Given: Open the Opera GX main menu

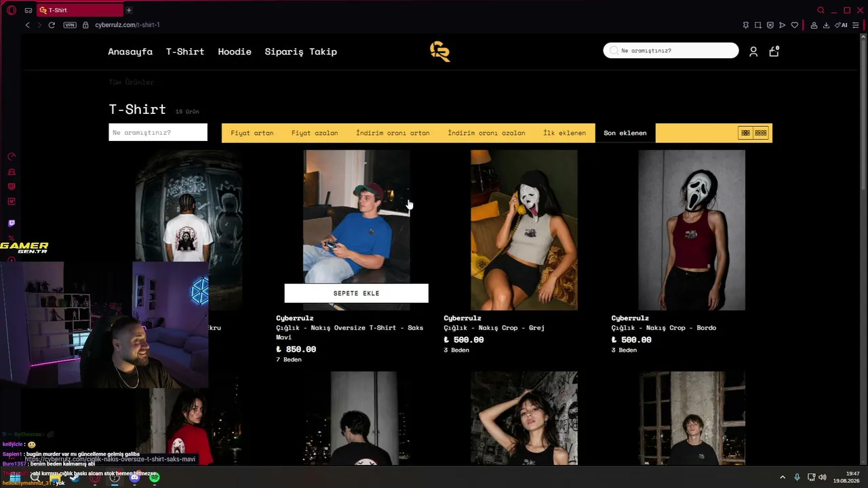Looking at the screenshot, I should pos(12,10).
